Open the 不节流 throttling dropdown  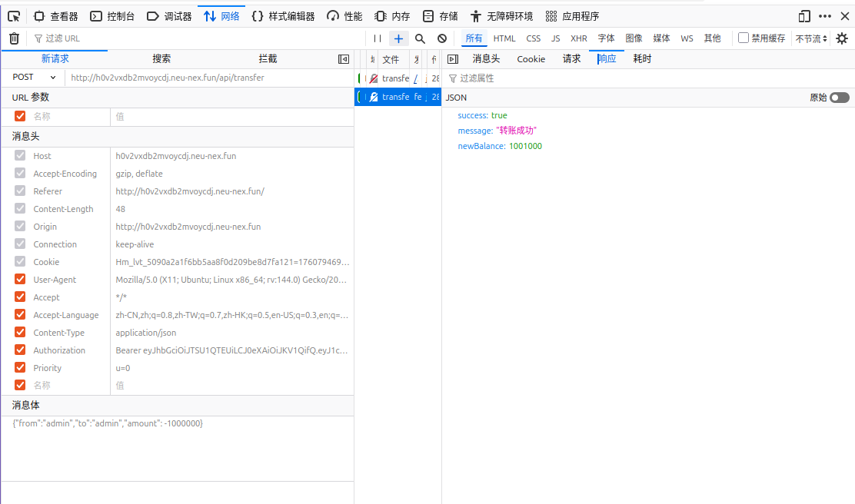coord(811,38)
